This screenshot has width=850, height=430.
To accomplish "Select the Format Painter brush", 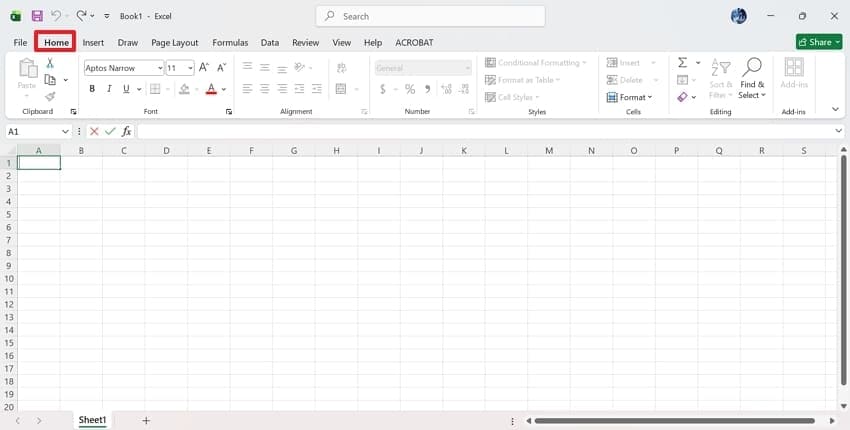I will [x=50, y=97].
